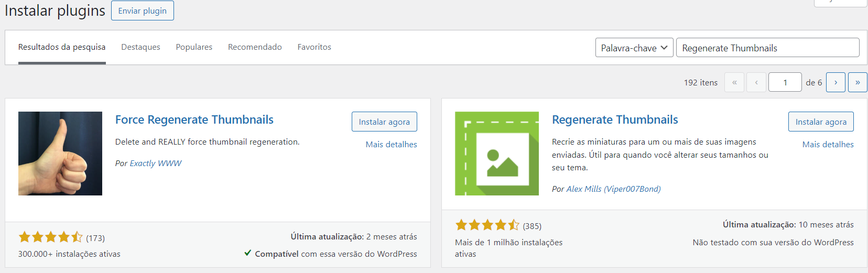
Task: Open the Resultados da pesquisa tab
Action: 62,47
